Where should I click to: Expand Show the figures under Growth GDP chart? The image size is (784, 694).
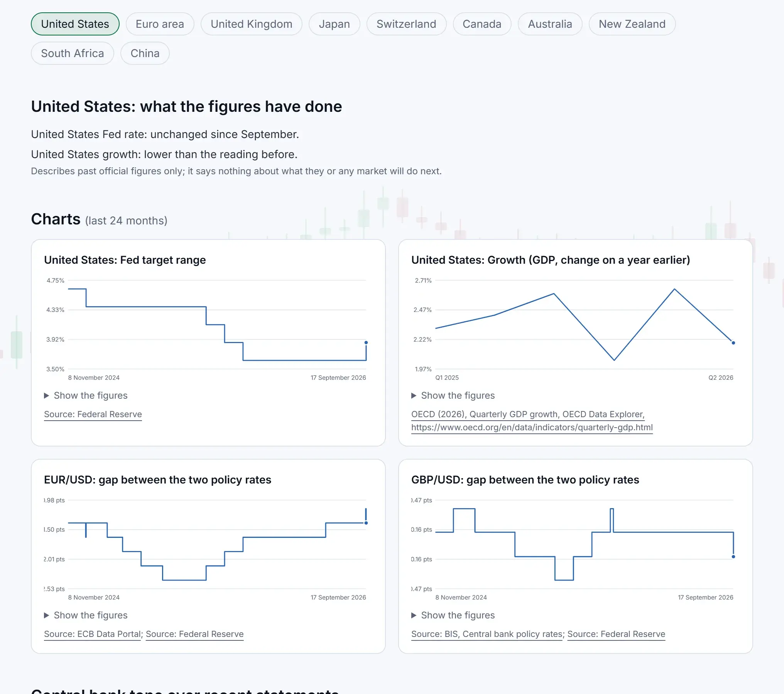[x=453, y=396]
